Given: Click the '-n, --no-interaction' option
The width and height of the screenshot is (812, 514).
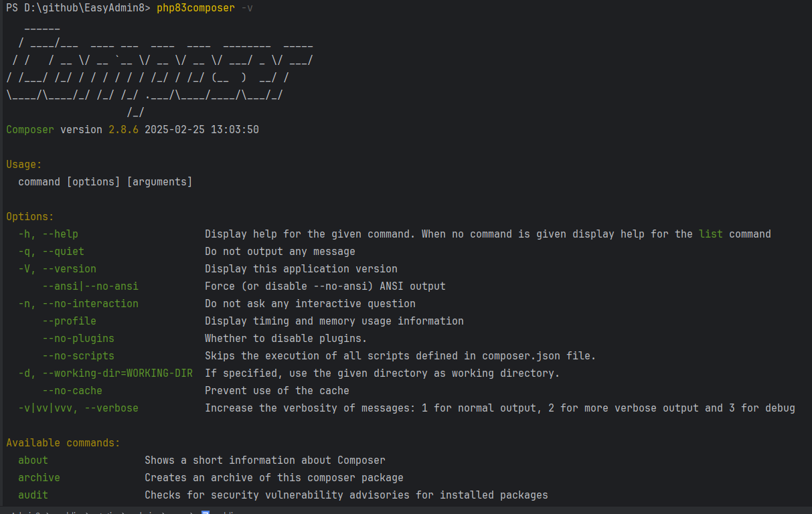Looking at the screenshot, I should [78, 304].
